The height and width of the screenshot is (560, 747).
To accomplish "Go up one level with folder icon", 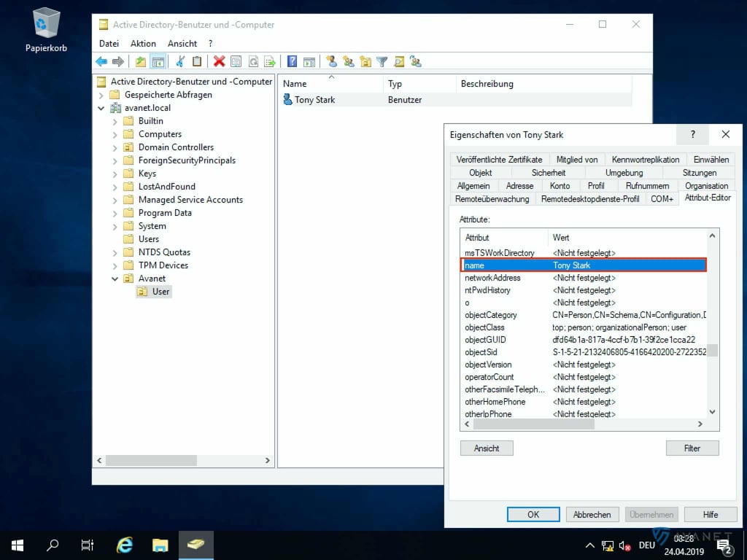I will tap(140, 61).
